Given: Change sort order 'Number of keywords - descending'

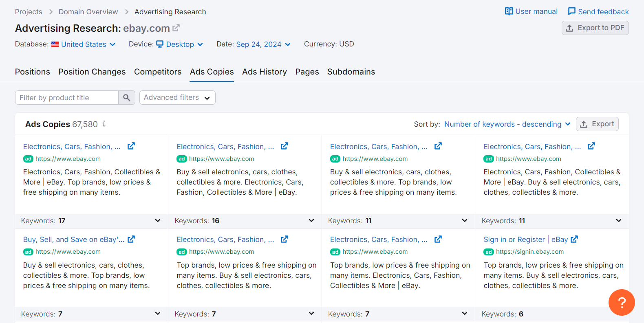Looking at the screenshot, I should 507,124.
